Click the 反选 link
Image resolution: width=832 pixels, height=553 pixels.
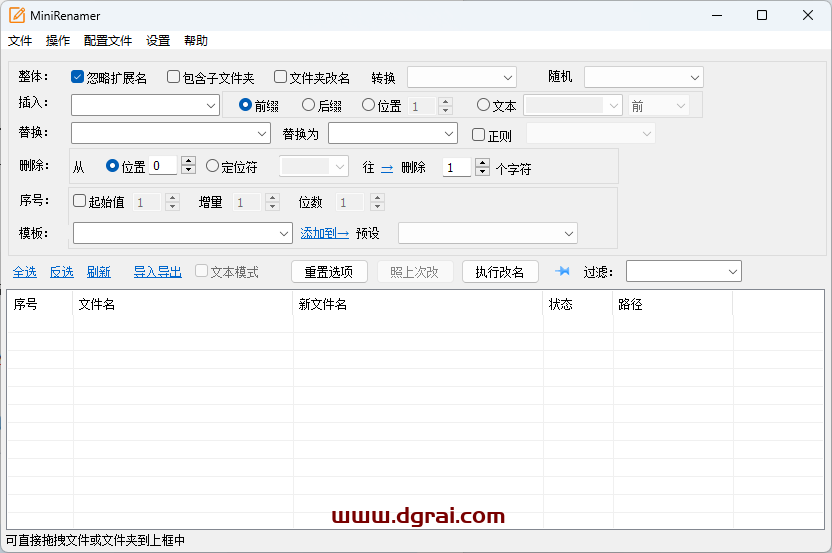click(x=62, y=272)
